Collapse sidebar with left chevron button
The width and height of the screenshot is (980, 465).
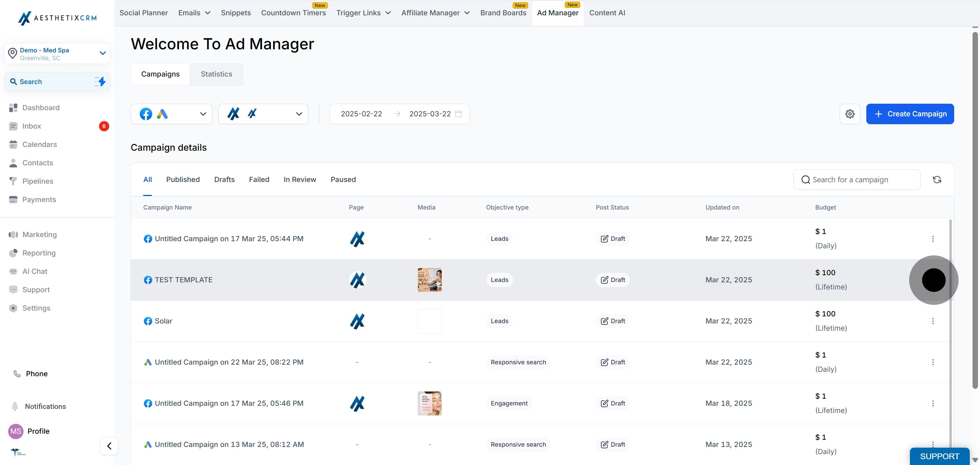(109, 446)
